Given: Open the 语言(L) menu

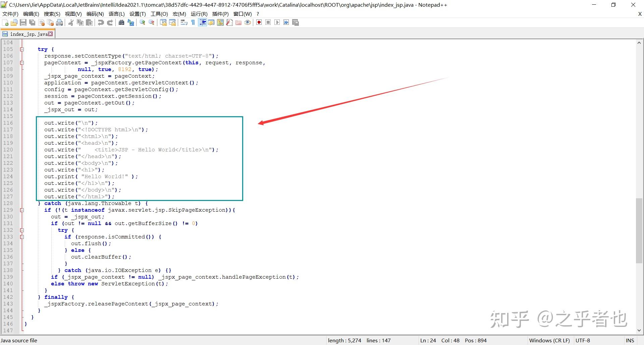Looking at the screenshot, I should coord(116,14).
